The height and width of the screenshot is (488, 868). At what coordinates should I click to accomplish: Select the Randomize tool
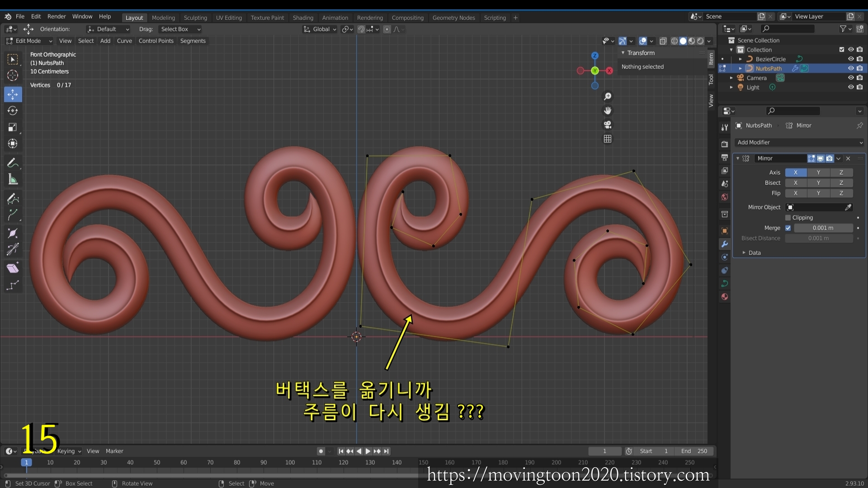click(13, 285)
